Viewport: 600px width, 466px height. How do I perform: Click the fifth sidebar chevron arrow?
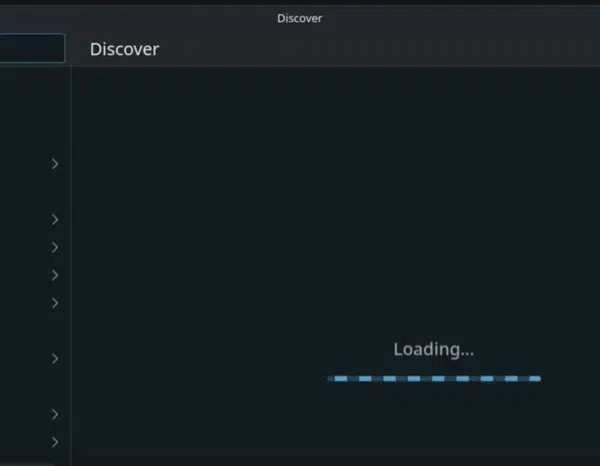tap(55, 303)
